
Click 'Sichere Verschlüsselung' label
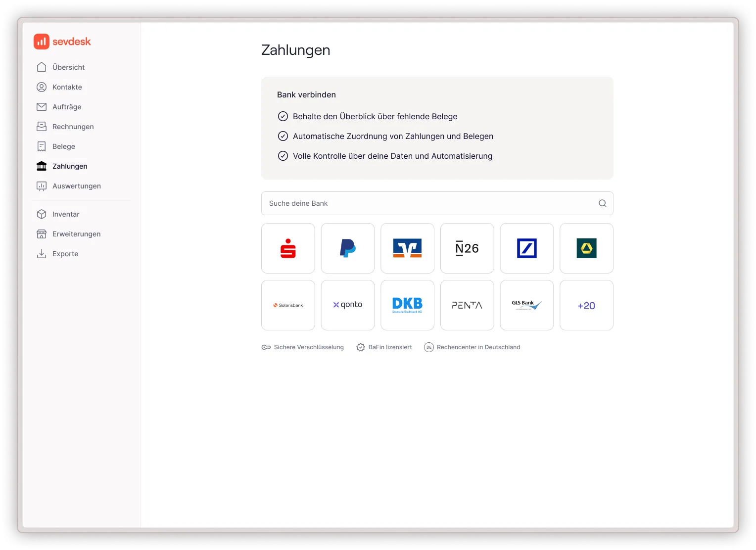click(x=309, y=347)
